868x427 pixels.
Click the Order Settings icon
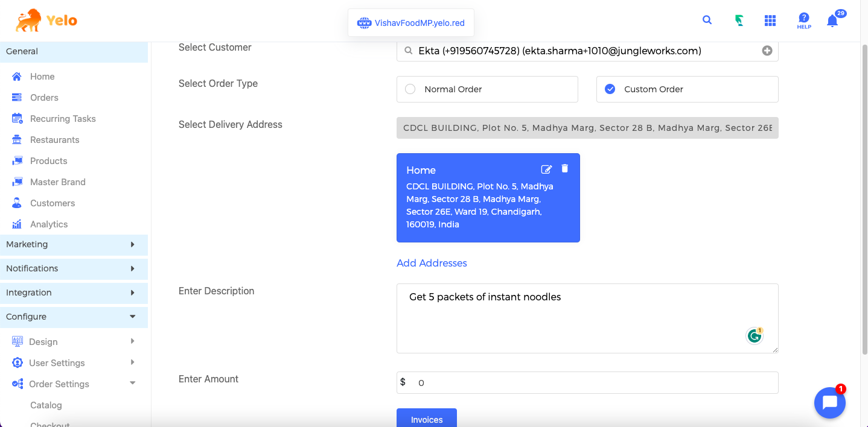click(x=18, y=384)
